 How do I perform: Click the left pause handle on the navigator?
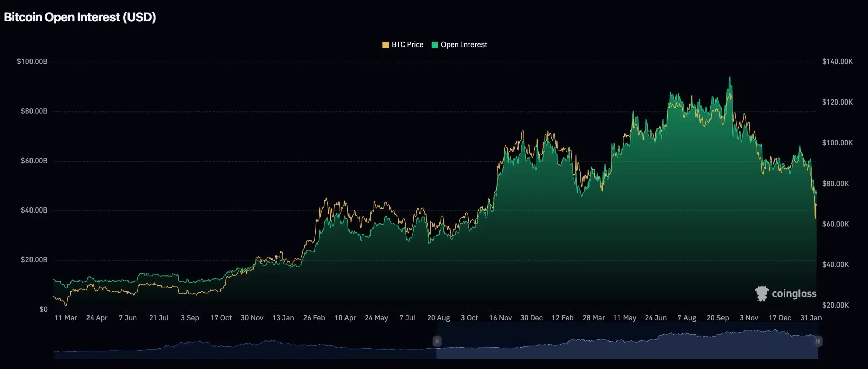[x=437, y=341]
